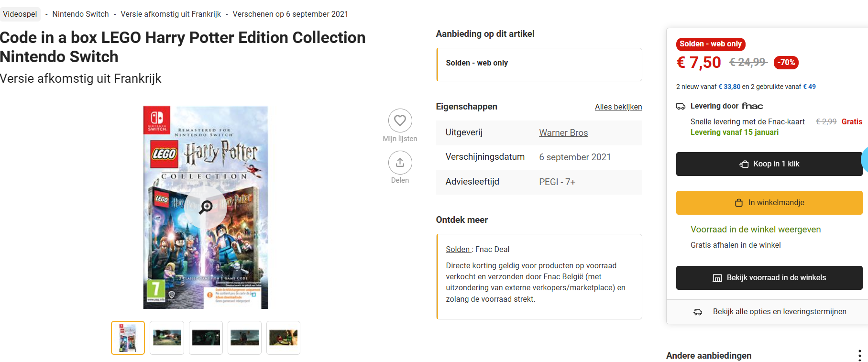Click the magnifier zoom icon on cover
This screenshot has width=868, height=362.
pos(206,207)
